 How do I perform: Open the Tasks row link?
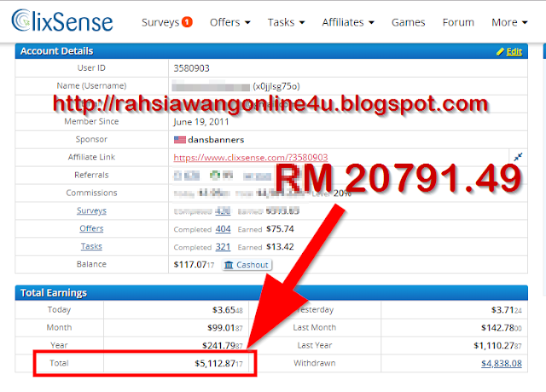click(91, 246)
